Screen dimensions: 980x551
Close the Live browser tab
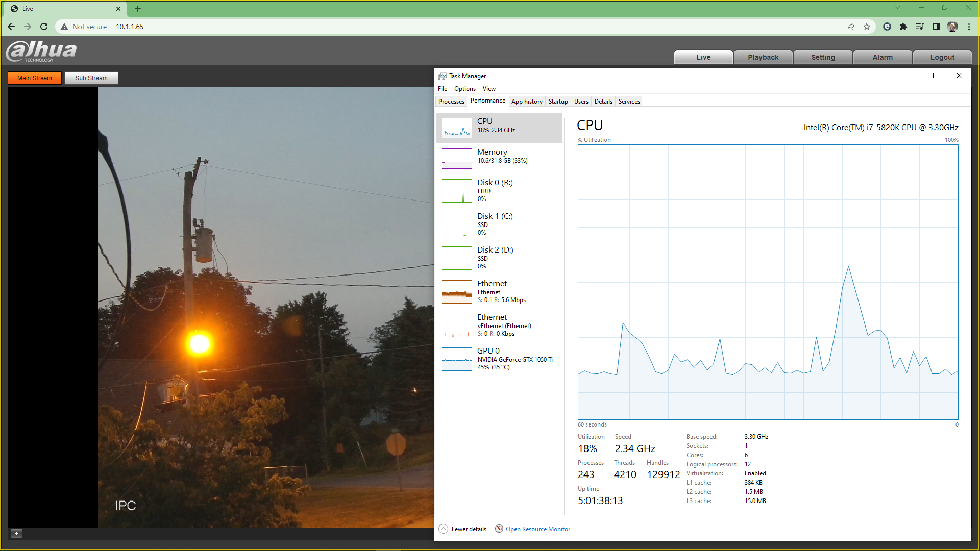point(118,9)
